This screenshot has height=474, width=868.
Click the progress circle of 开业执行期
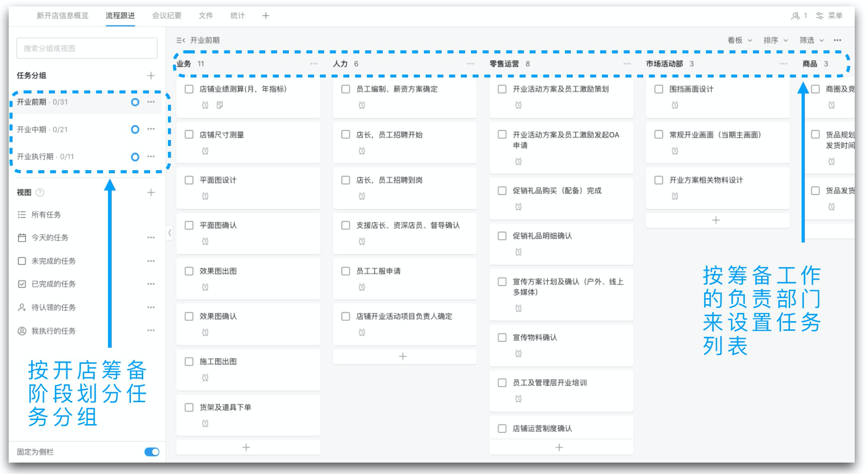(x=135, y=157)
